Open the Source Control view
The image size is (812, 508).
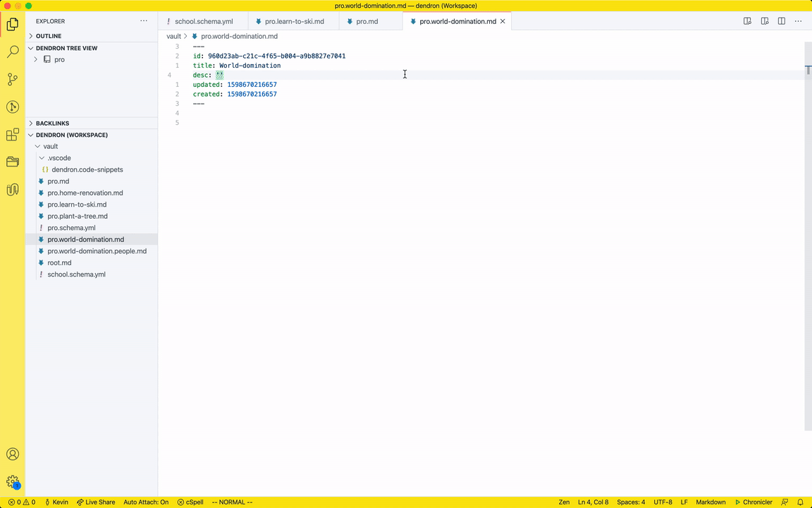[x=13, y=79]
